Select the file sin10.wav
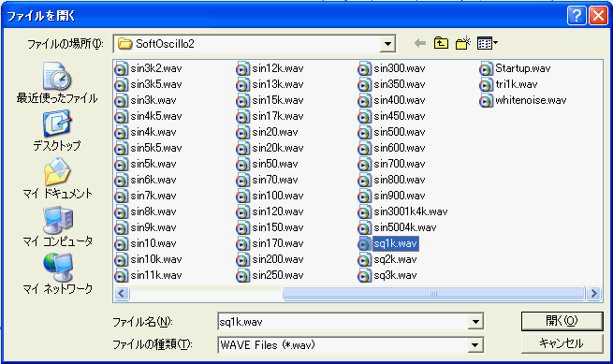The width and height of the screenshot is (613, 364). click(145, 243)
